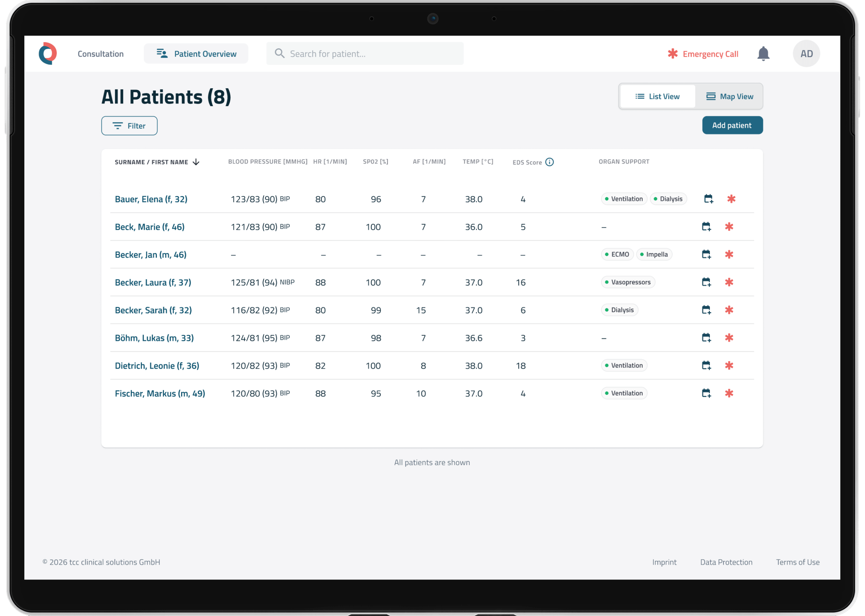Open patient Böhm, Lukas record
The width and height of the screenshot is (865, 616).
point(154,338)
